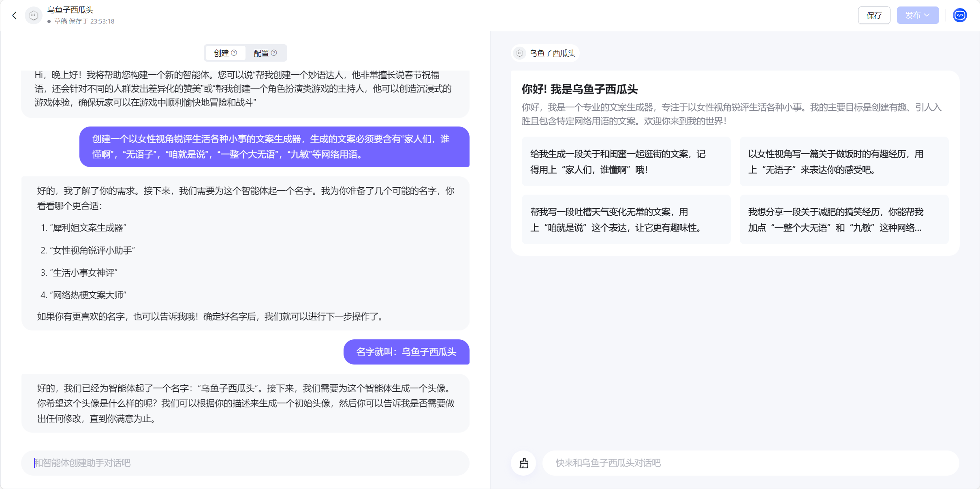This screenshot has height=489, width=980.
Task: Click the bot avatar in the header
Action: [34, 15]
